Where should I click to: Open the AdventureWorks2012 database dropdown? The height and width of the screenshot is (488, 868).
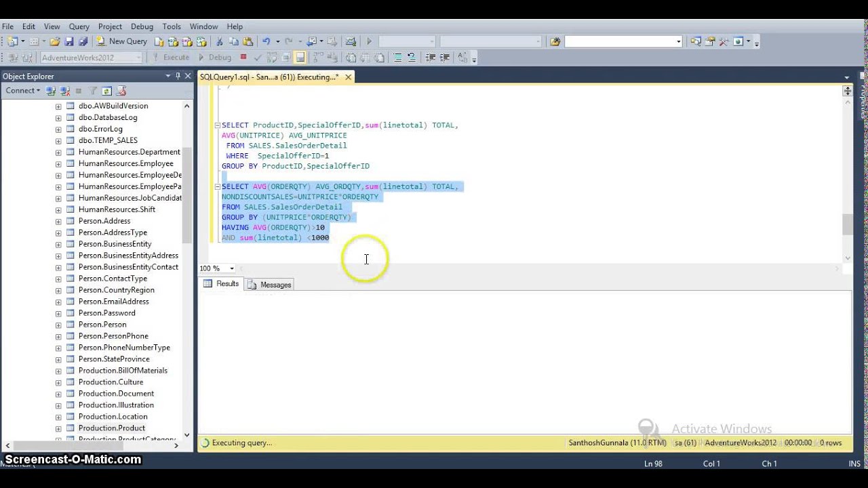coord(138,58)
